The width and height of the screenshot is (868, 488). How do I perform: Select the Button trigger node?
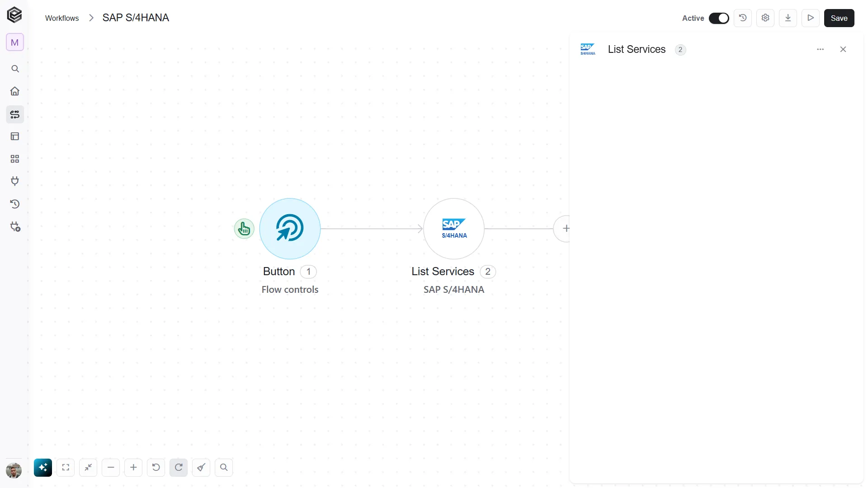pos(290,229)
